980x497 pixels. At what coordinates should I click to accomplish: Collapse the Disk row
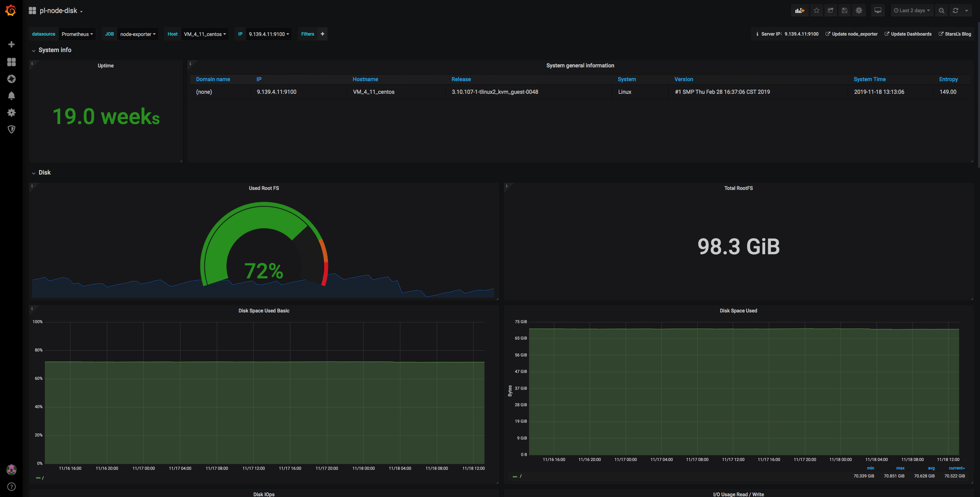coord(44,173)
